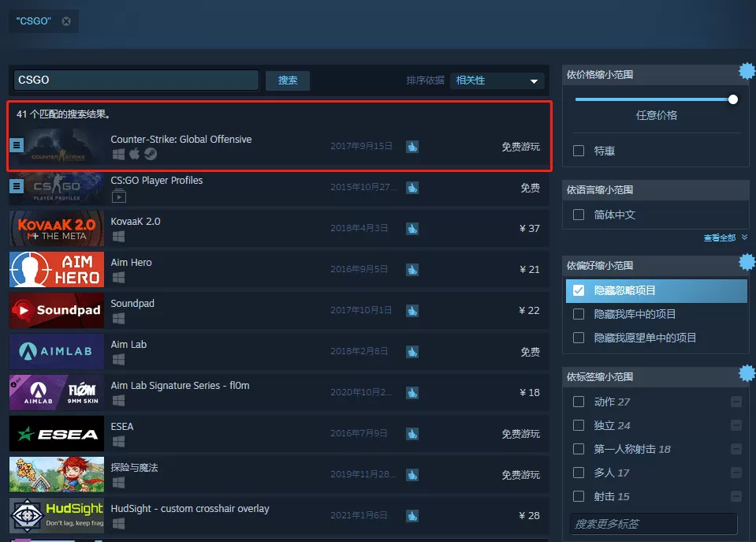Check the 简体中文 language filter
The height and width of the screenshot is (542, 756).
pos(579,215)
